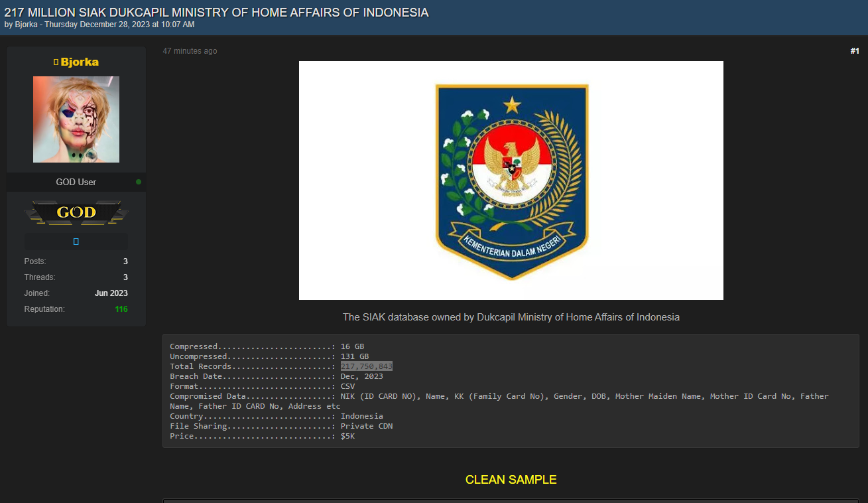This screenshot has width=868, height=503.
Task: Open Bjorka's profile via the username link
Action: 80,62
